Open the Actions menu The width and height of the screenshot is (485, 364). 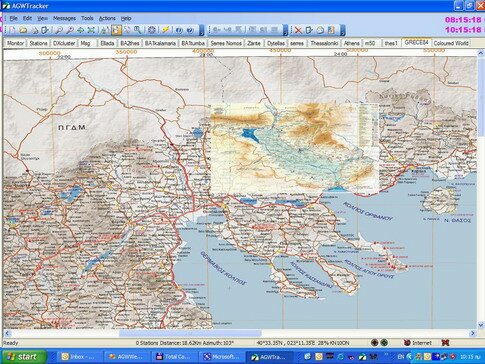[x=107, y=18]
